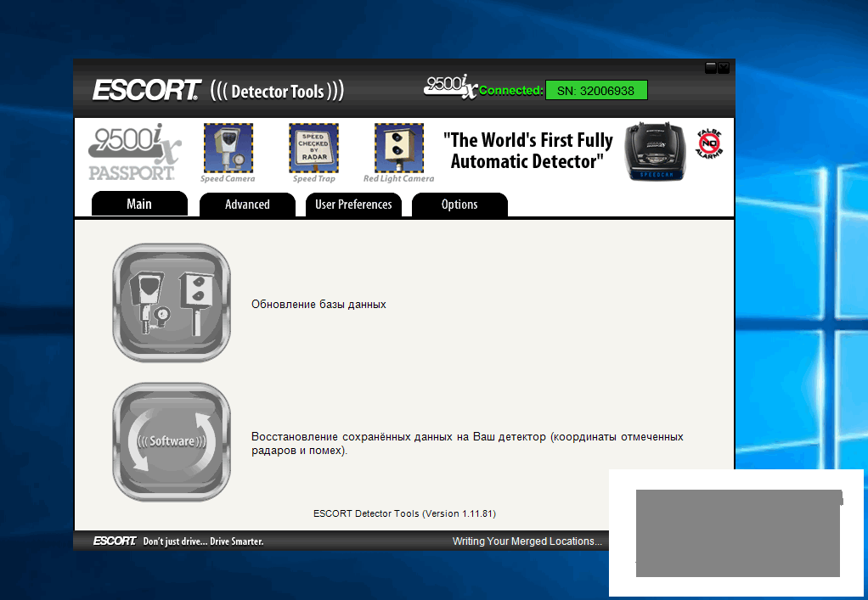Click the Software restore icon
This screenshot has height=600, width=868.
(x=172, y=442)
